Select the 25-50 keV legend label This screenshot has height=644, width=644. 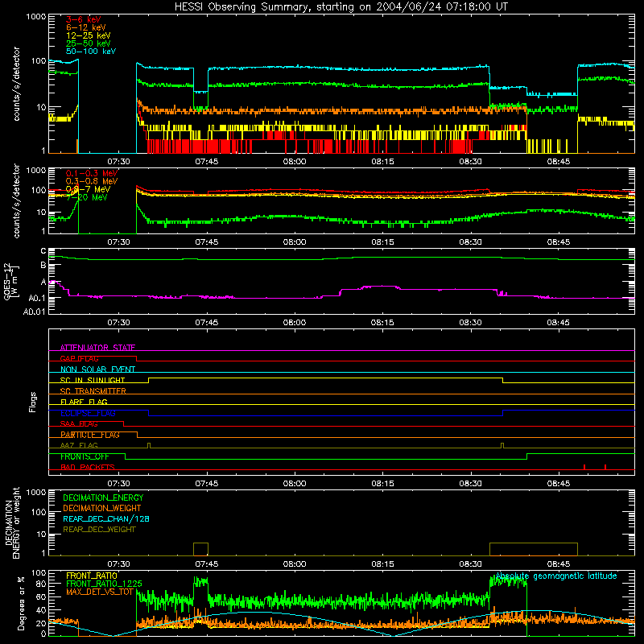point(89,43)
